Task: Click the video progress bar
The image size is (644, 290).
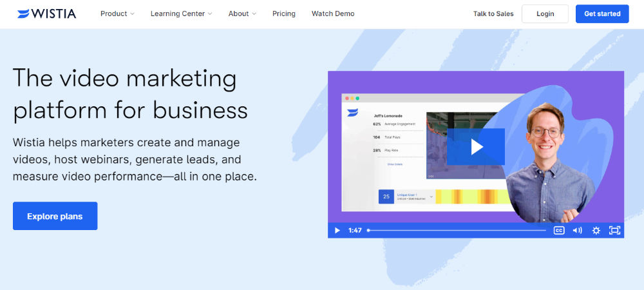Action: (x=457, y=231)
